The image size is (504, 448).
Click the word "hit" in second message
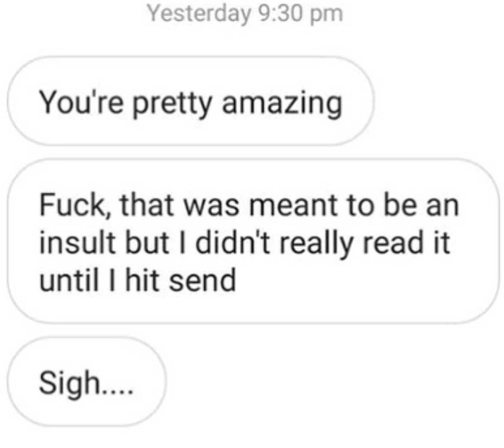142,280
